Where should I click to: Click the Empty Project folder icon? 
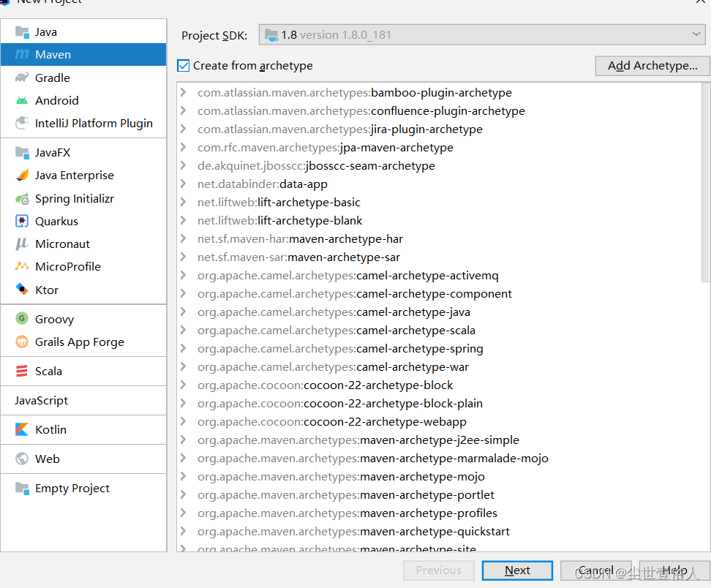click(x=22, y=488)
